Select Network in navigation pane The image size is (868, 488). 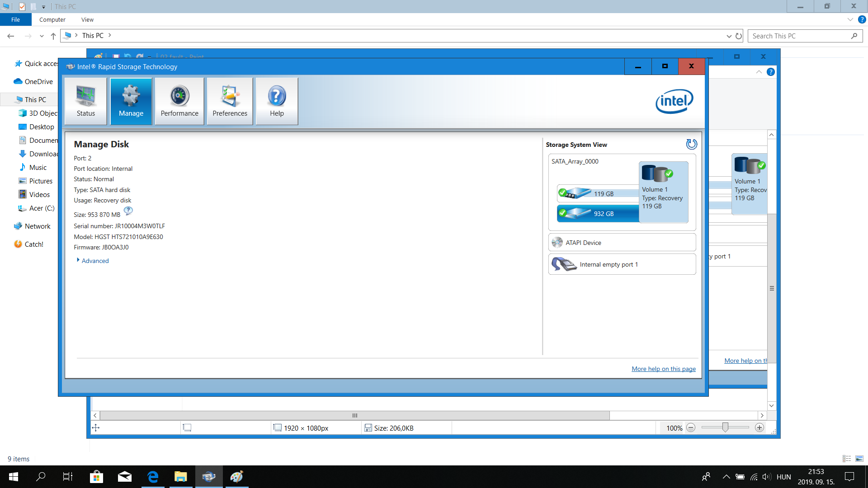click(x=33, y=226)
